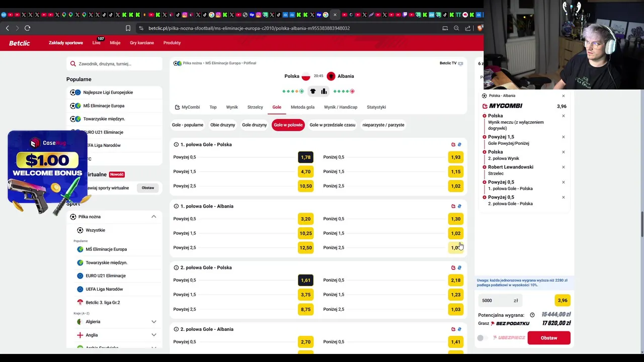The image size is (644, 362).
Task: Remove Powyżej 1,5 selection from MyCombi
Action: 563,137
